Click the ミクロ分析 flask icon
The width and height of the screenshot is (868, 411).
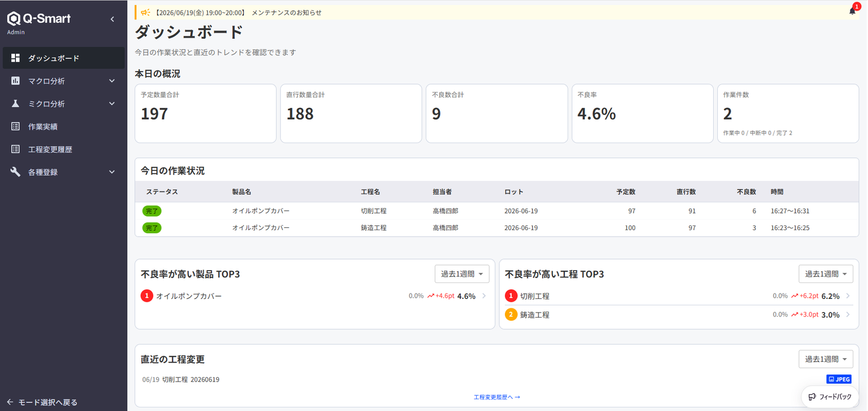(16, 104)
